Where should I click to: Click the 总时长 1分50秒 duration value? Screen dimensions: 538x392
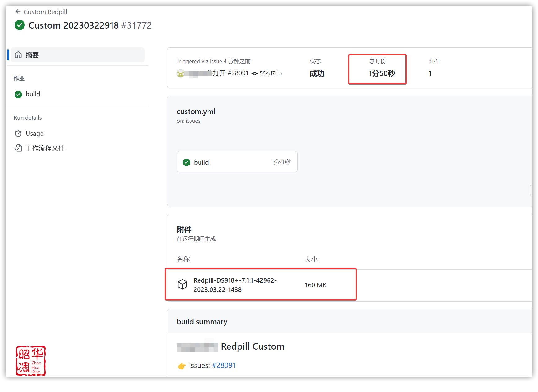(382, 73)
